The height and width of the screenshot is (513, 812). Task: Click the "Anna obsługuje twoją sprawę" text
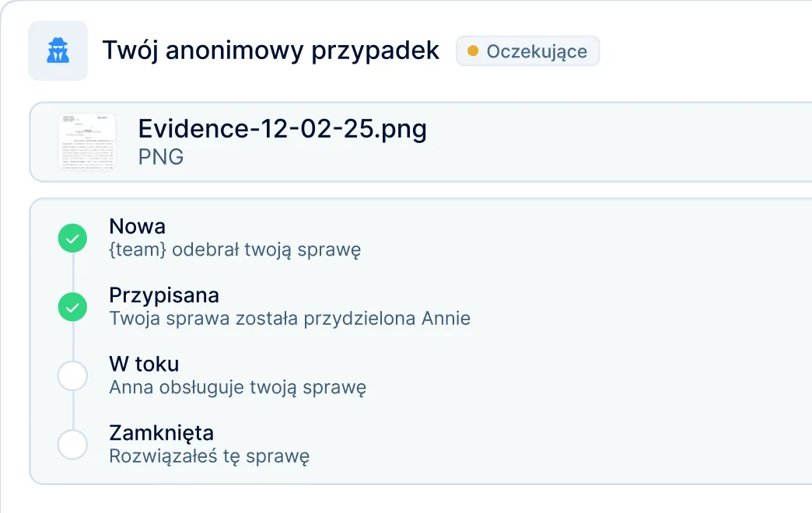coord(237,387)
